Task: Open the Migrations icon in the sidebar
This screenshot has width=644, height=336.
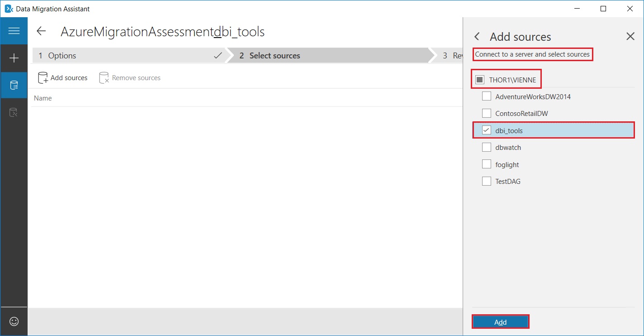Action: [x=14, y=112]
